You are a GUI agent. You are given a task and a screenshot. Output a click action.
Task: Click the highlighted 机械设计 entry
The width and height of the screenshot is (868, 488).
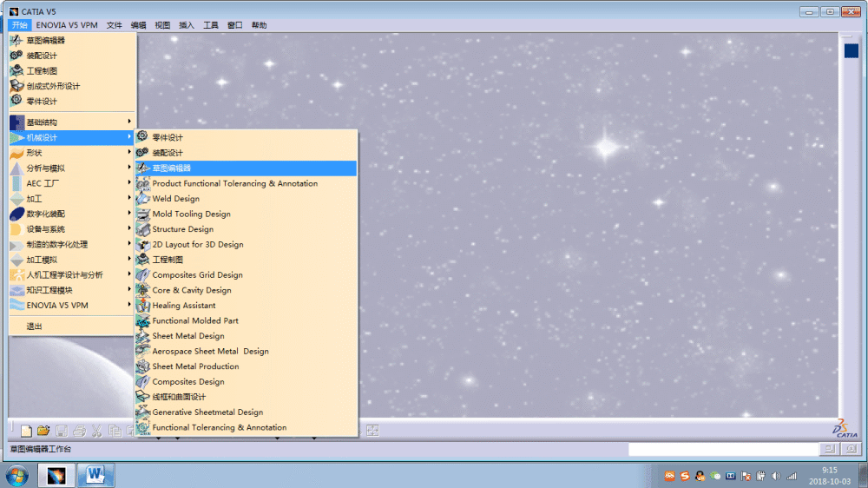(x=72, y=137)
